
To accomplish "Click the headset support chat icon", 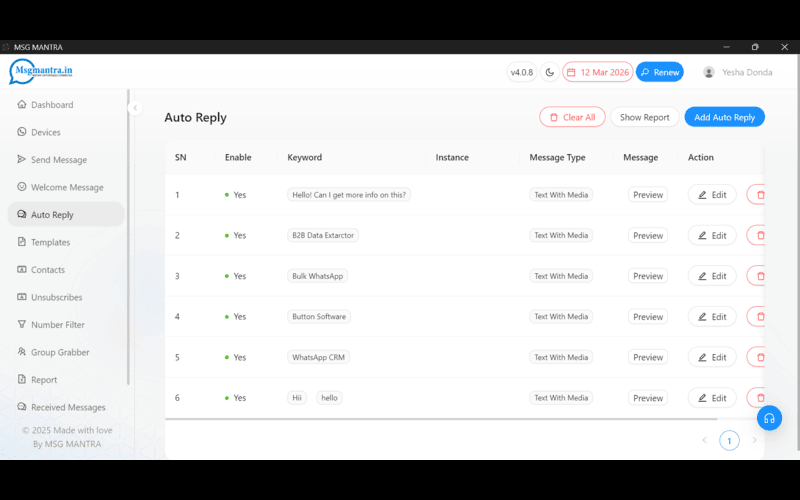I will click(769, 418).
